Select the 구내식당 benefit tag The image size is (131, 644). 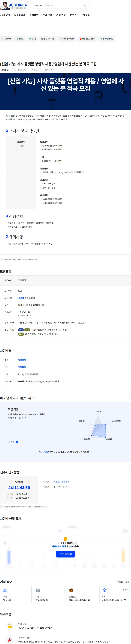pos(7,39)
